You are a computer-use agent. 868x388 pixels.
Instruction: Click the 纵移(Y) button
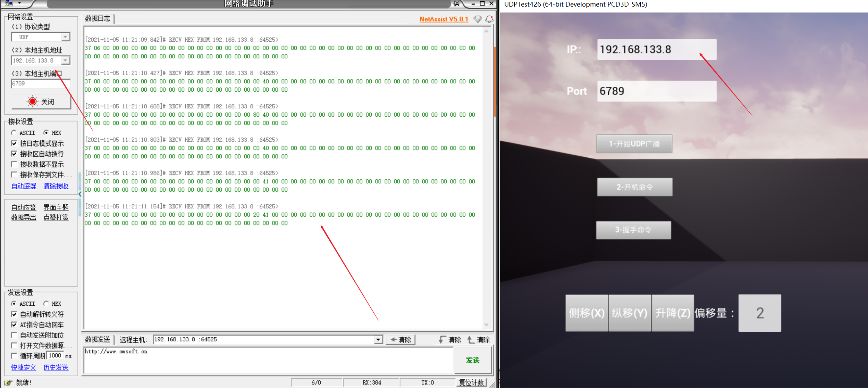click(x=630, y=313)
